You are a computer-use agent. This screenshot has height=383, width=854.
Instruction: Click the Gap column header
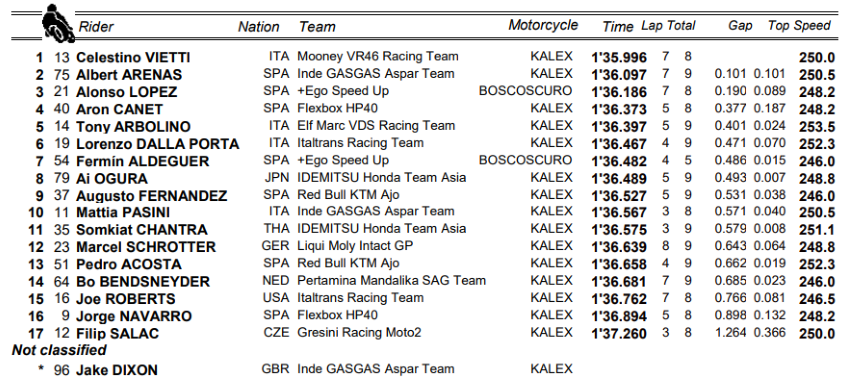pyautogui.click(x=740, y=26)
